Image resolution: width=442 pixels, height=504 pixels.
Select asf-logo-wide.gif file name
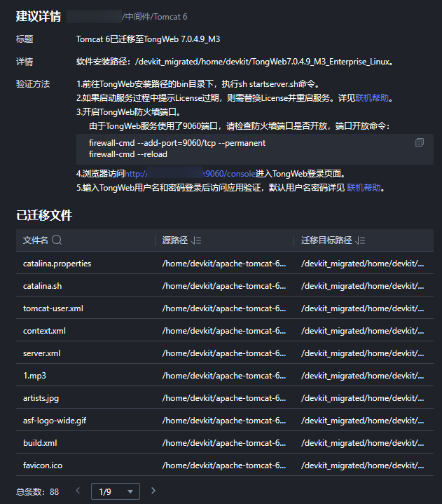tap(55, 421)
